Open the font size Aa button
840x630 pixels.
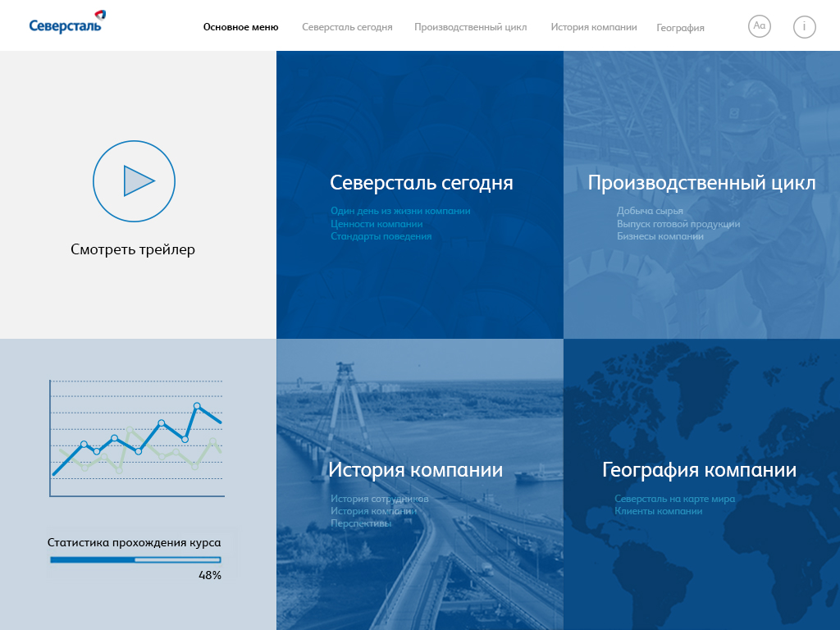pos(759,26)
